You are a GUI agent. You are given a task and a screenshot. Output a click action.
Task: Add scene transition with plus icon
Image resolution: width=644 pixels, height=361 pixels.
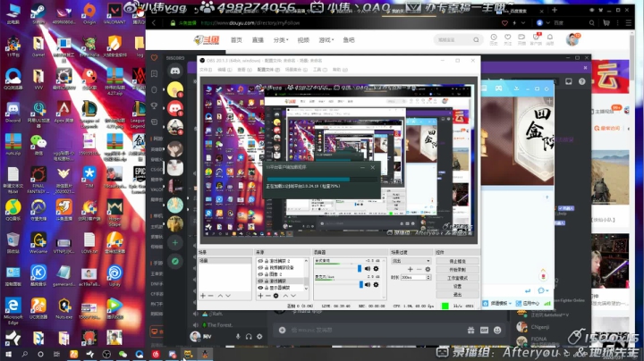(x=410, y=269)
